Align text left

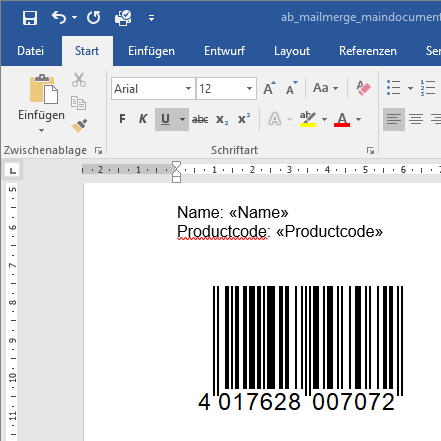394,119
